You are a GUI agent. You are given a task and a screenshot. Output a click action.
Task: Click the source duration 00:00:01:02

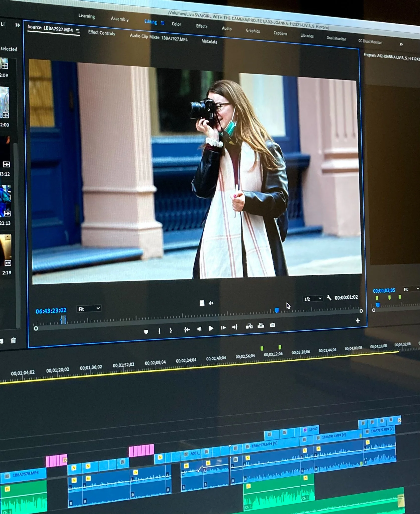point(346,297)
